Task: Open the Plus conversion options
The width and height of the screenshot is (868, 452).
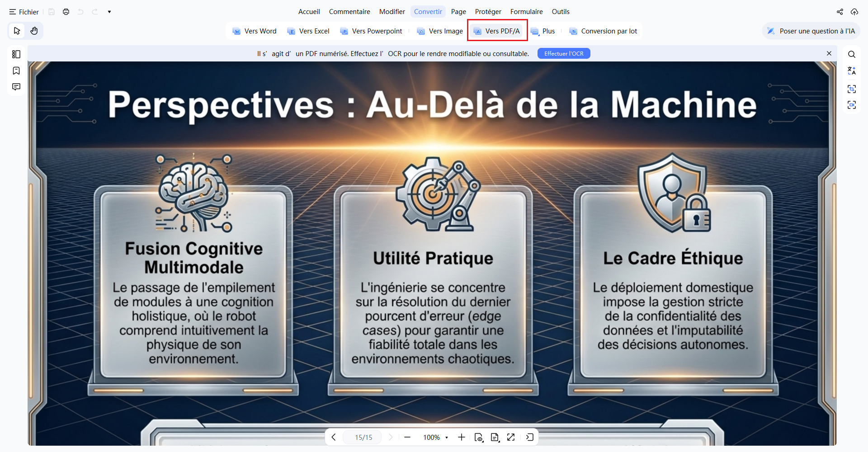Action: (x=543, y=31)
